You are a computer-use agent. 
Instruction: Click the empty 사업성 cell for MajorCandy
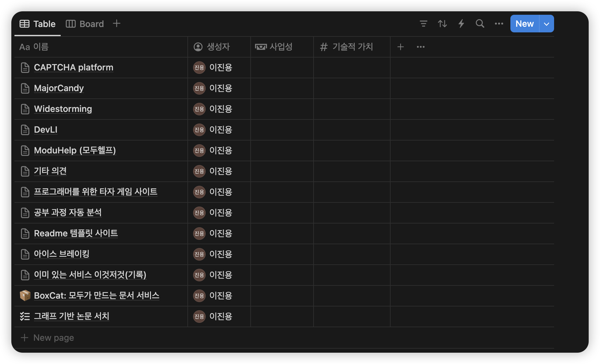pyautogui.click(x=282, y=88)
